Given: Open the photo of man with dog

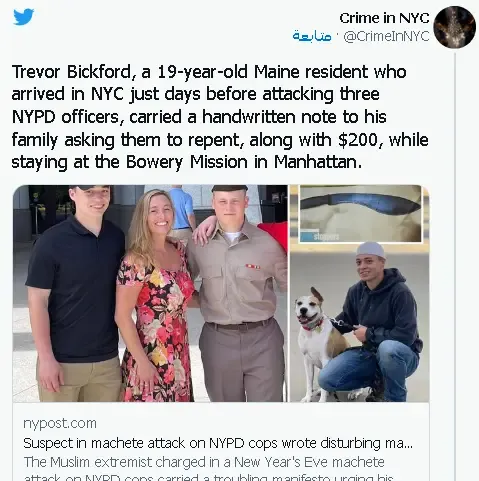Looking at the screenshot, I should tap(359, 322).
